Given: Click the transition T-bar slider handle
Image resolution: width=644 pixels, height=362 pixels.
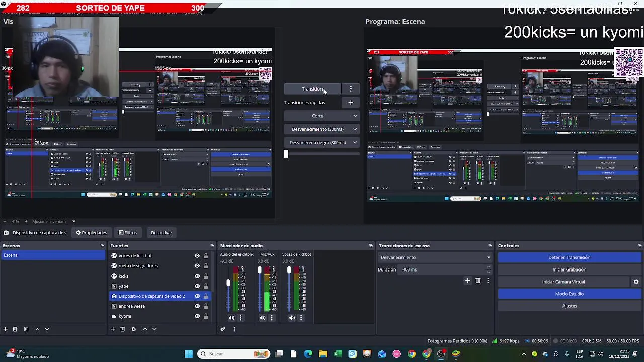Looking at the screenshot, I should click(x=286, y=154).
